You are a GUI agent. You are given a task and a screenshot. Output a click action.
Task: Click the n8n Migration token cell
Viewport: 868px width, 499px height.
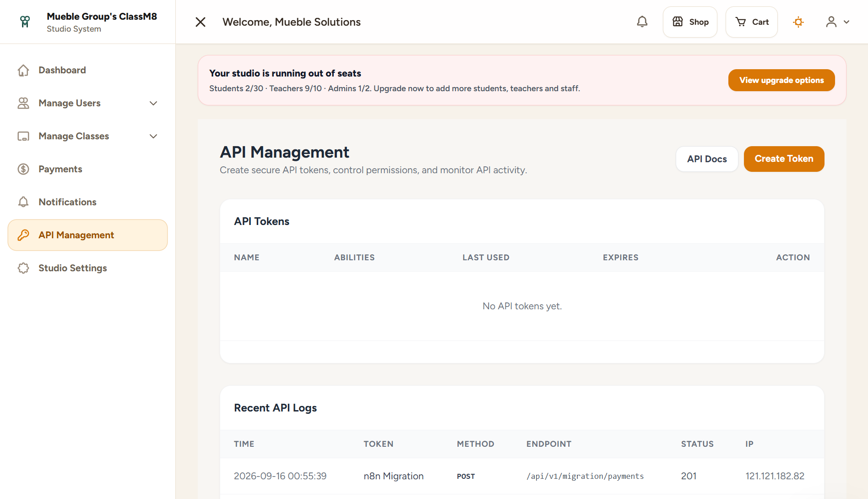[x=393, y=476]
